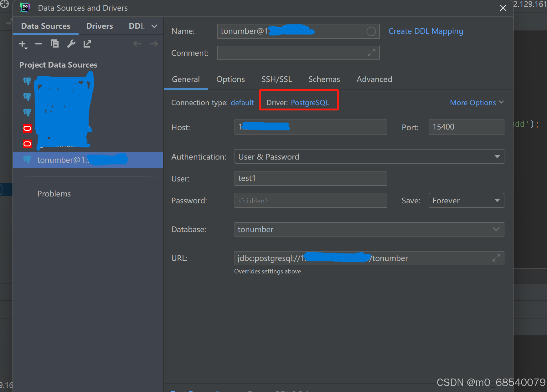Duplicate the tonumber data source

tap(55, 44)
